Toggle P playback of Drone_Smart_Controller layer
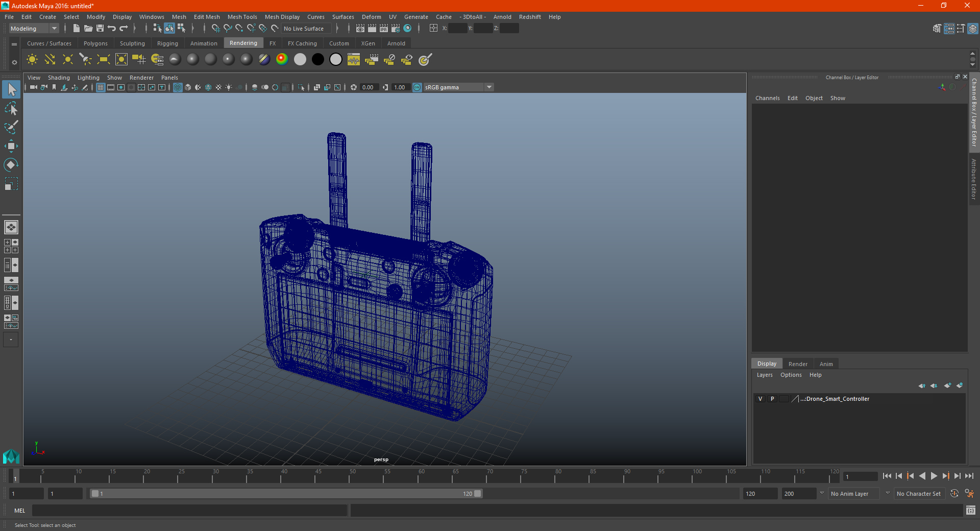 (x=772, y=399)
